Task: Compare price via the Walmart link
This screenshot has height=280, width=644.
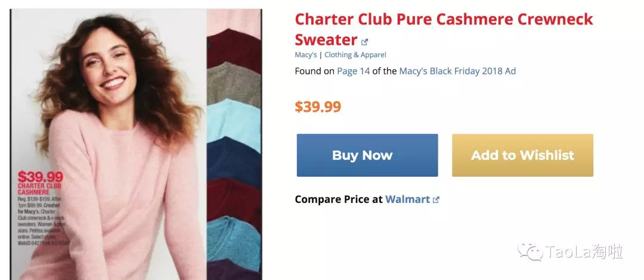Action: pos(407,199)
